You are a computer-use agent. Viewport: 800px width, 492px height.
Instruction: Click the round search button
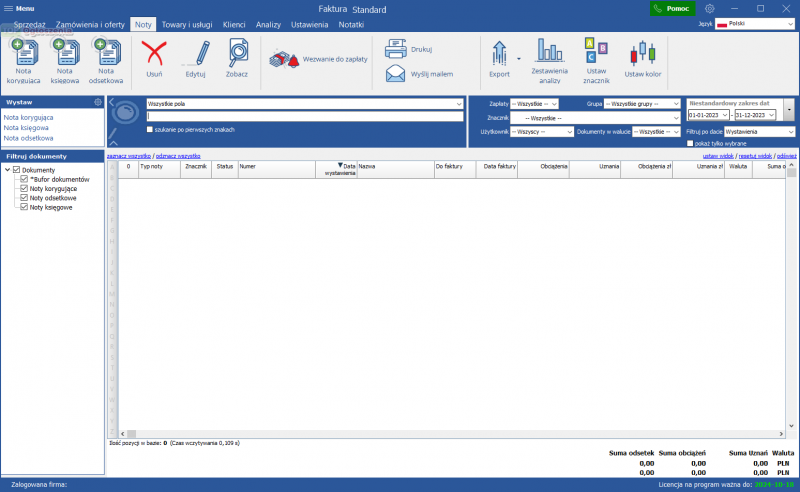tap(125, 112)
